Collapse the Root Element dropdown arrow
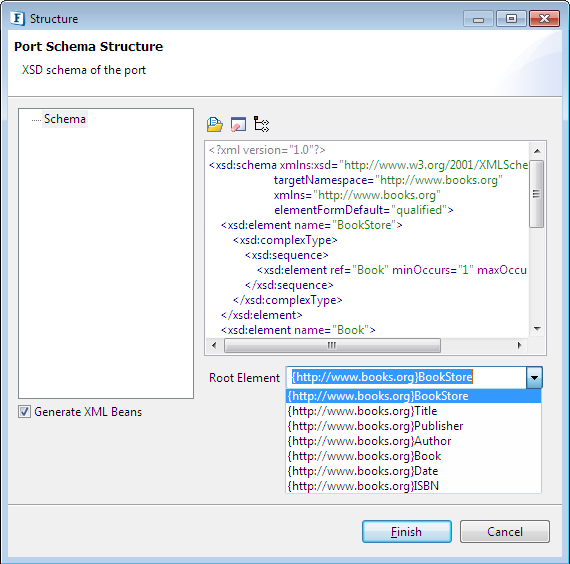Viewport: 570px width, 564px height. pyautogui.click(x=534, y=377)
